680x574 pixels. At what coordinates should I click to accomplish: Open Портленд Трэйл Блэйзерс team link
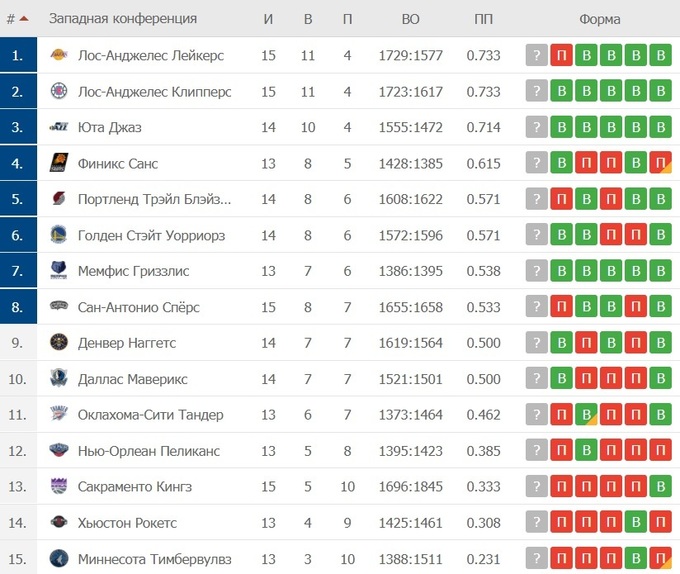(154, 199)
